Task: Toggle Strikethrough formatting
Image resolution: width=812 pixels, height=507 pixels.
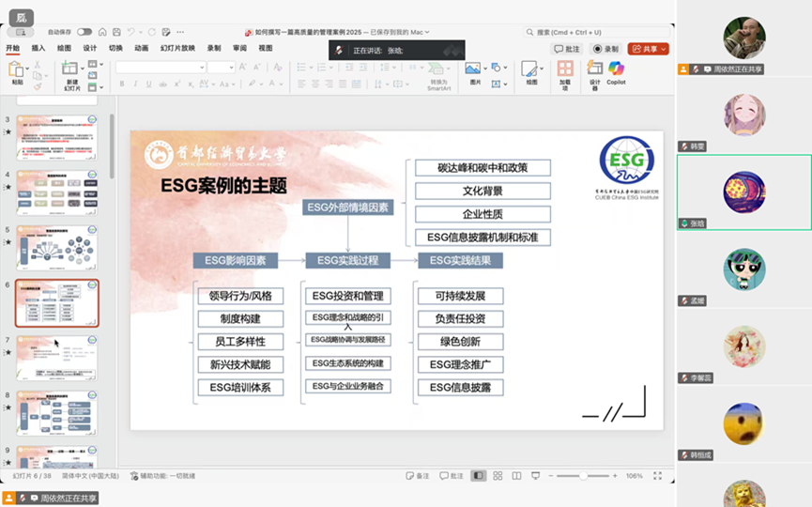Action: [162, 84]
